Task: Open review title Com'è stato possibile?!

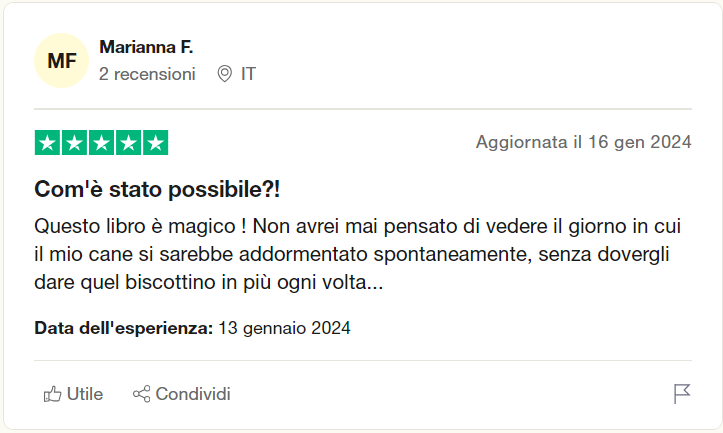Action: (x=157, y=189)
